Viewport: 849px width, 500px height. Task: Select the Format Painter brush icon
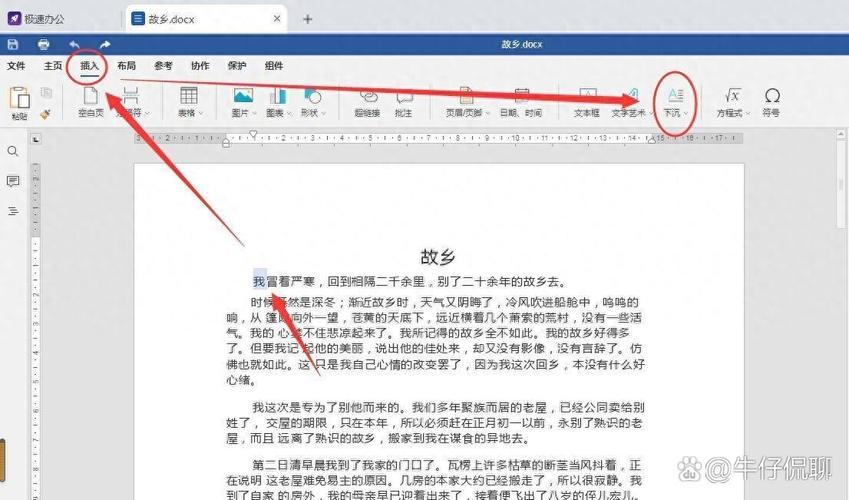(x=45, y=113)
